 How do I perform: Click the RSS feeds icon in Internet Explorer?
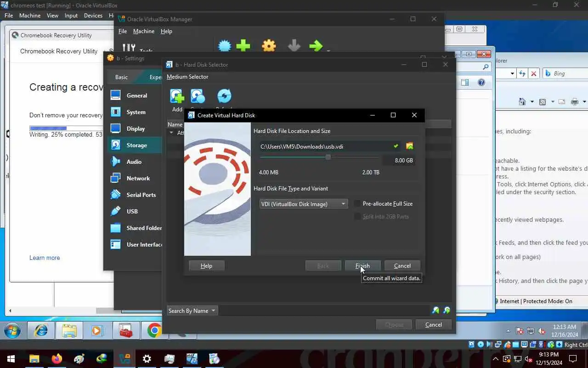click(x=543, y=102)
